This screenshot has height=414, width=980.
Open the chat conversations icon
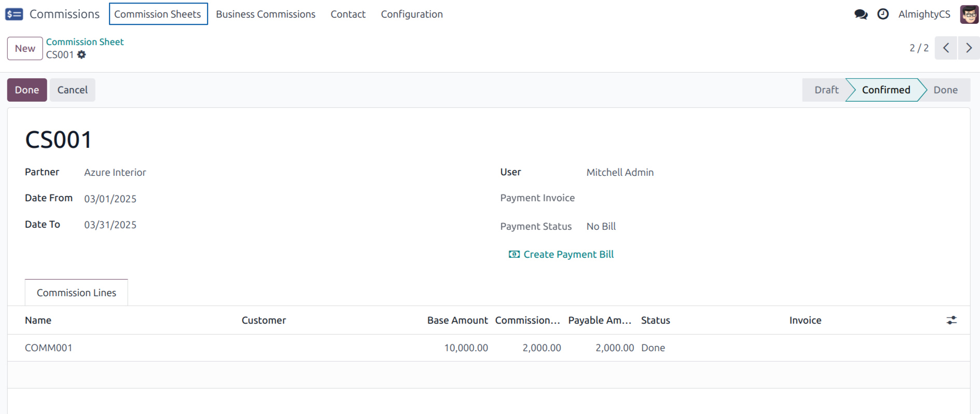861,14
